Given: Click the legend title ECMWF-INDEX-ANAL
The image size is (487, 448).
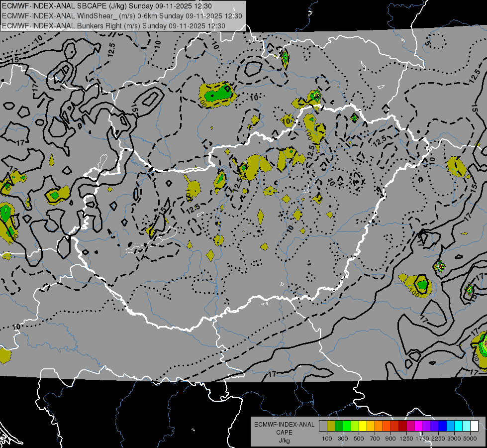Looking at the screenshot, I should (284, 425).
